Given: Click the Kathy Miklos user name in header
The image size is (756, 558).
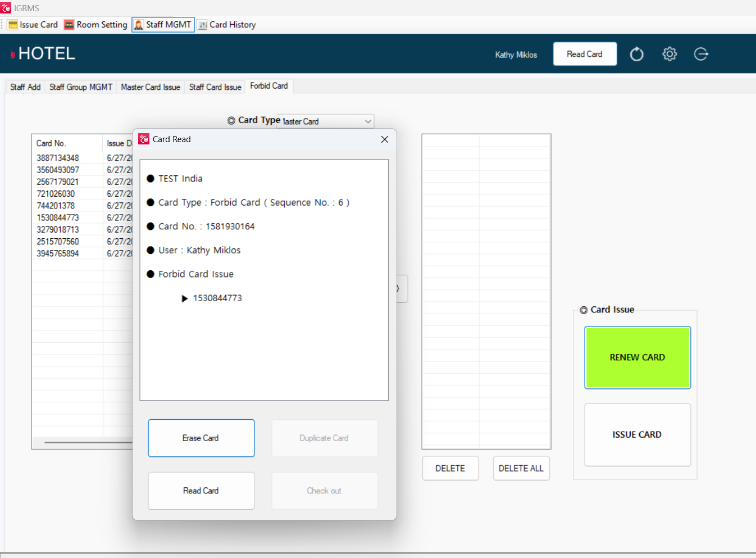Looking at the screenshot, I should [x=516, y=55].
